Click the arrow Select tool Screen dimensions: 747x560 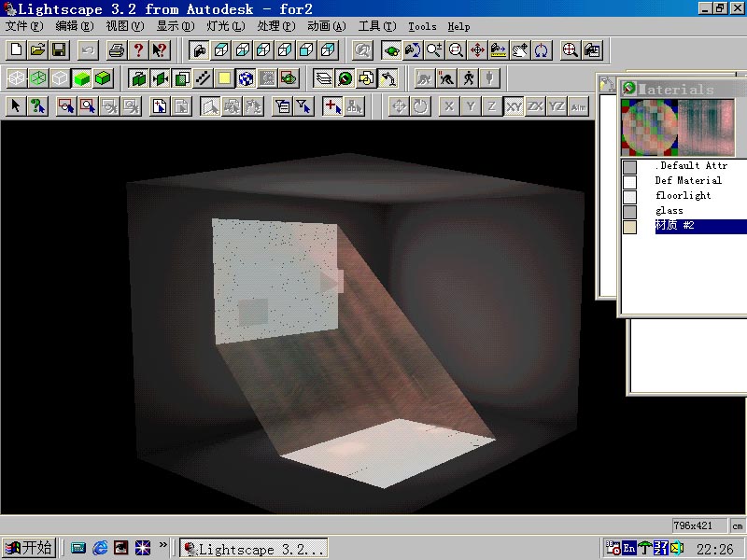pyautogui.click(x=16, y=106)
